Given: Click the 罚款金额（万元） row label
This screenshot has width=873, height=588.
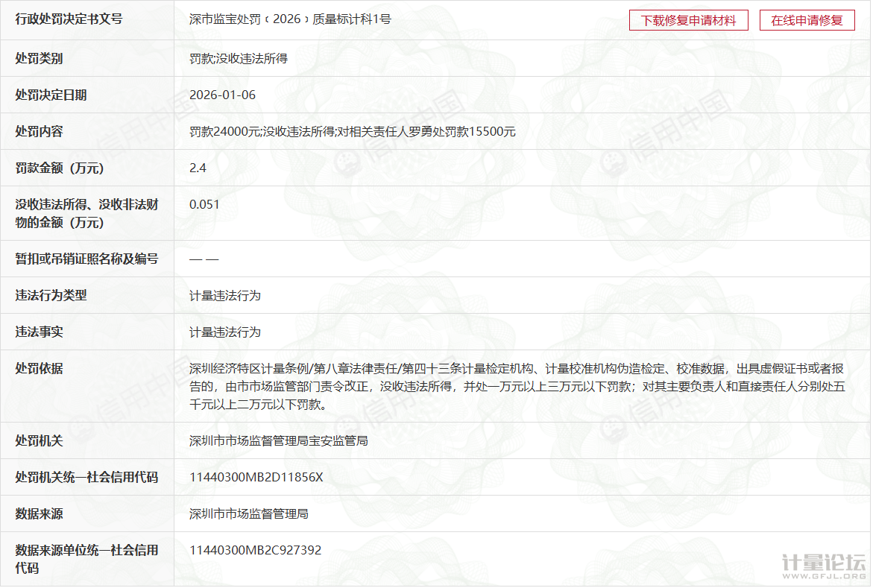Looking at the screenshot, I should pos(60,168).
